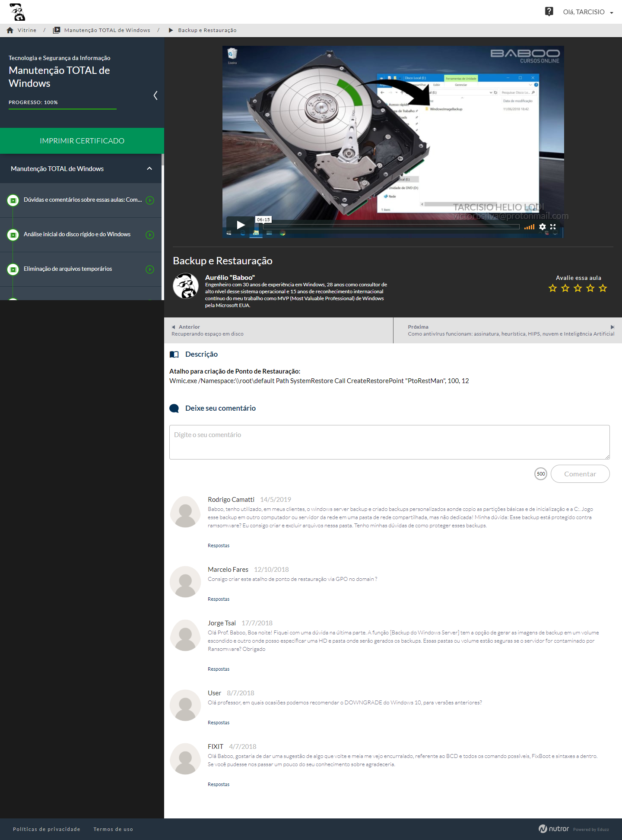The height and width of the screenshot is (840, 622).
Task: Collapse the course sidebar with left chevron
Action: [x=155, y=95]
